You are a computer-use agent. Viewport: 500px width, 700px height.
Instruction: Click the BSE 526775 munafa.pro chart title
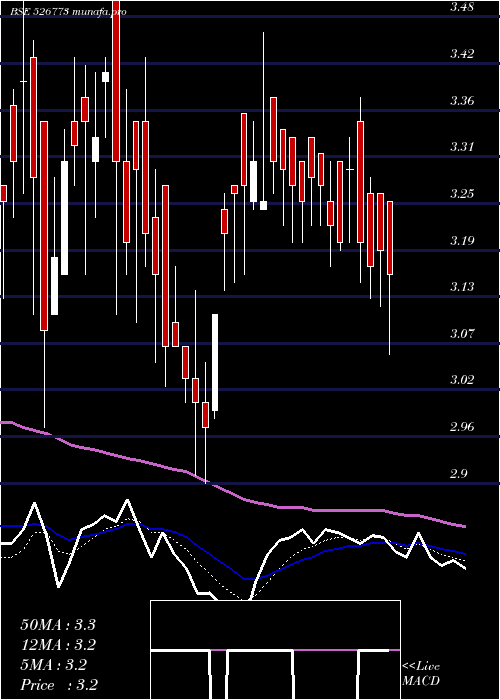click(69, 12)
